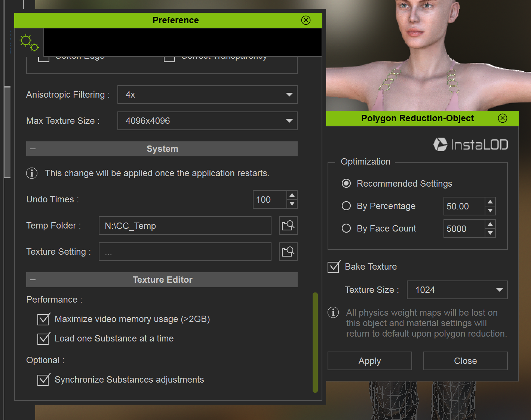531x420 pixels.
Task: Collapse the System section
Action: (33, 149)
